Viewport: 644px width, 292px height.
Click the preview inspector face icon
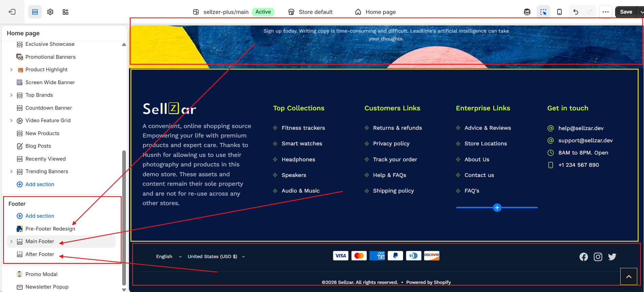[527, 12]
